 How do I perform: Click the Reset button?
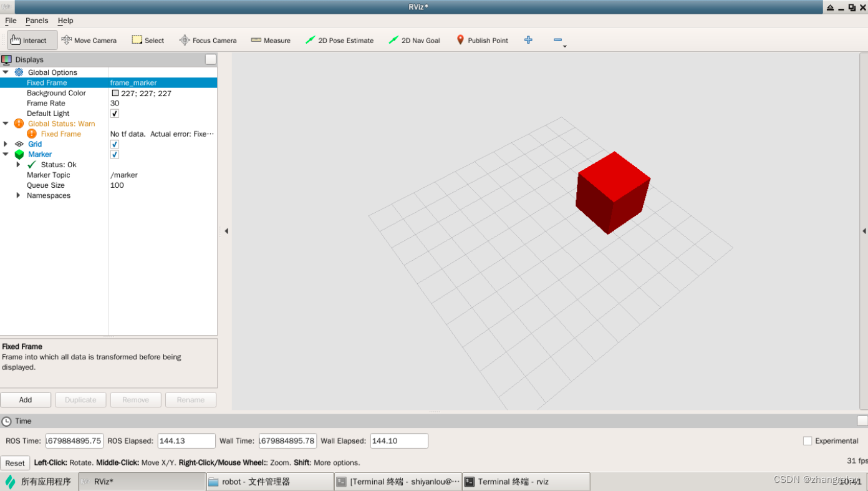click(15, 463)
